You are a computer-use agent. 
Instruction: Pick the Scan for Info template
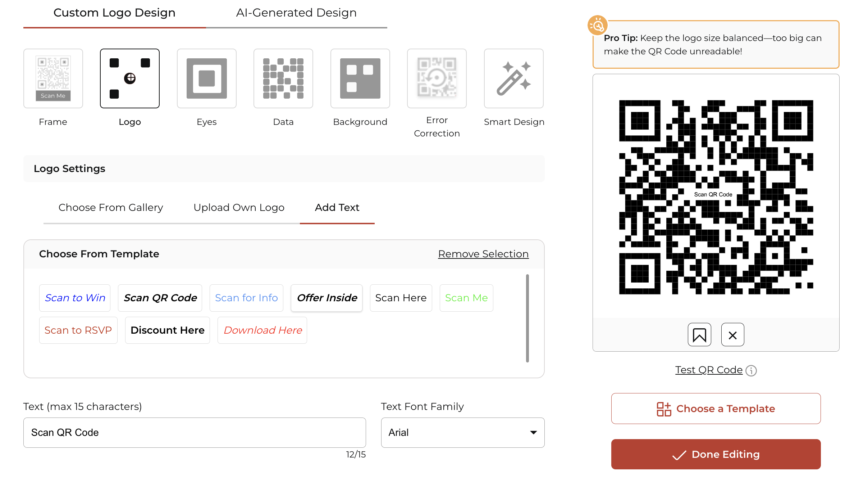(x=246, y=298)
